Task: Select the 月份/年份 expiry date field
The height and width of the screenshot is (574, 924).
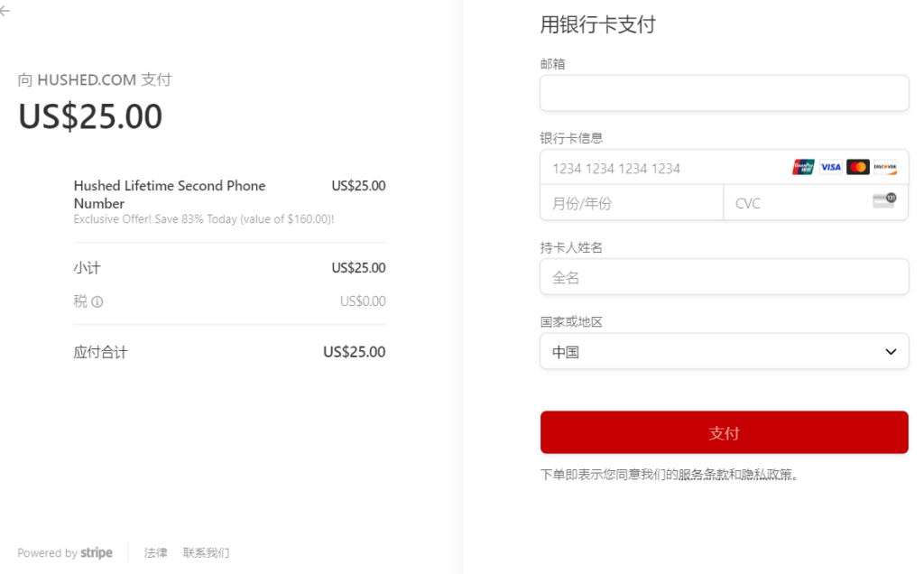Action: (x=632, y=203)
